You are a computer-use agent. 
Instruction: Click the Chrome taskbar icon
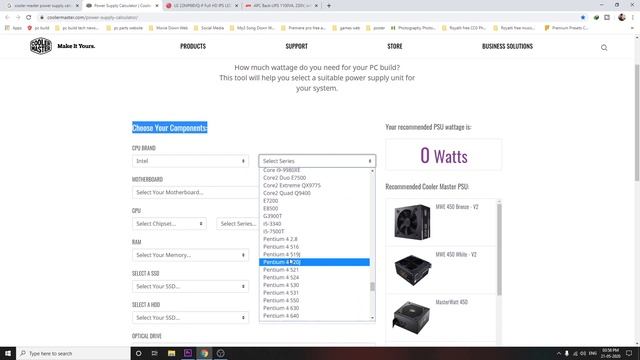204,353
